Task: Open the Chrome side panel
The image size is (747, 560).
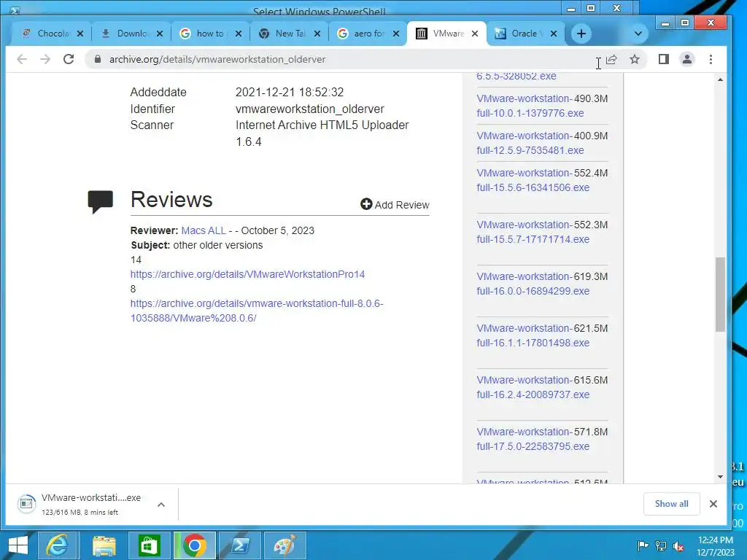Action: [664, 59]
